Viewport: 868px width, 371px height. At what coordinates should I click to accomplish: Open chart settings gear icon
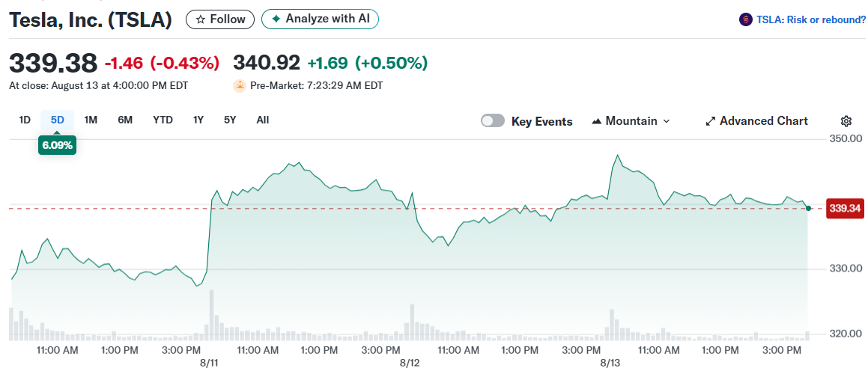pyautogui.click(x=846, y=121)
